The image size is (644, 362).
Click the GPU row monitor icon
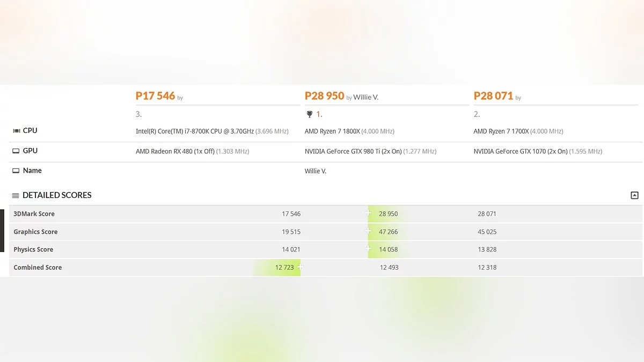click(x=16, y=151)
